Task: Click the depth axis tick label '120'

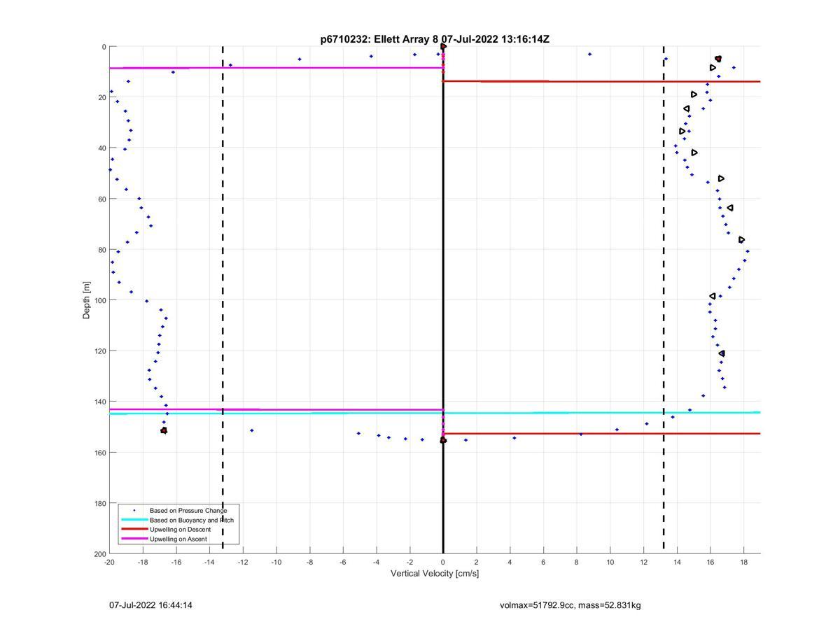Action: pyautogui.click(x=99, y=351)
